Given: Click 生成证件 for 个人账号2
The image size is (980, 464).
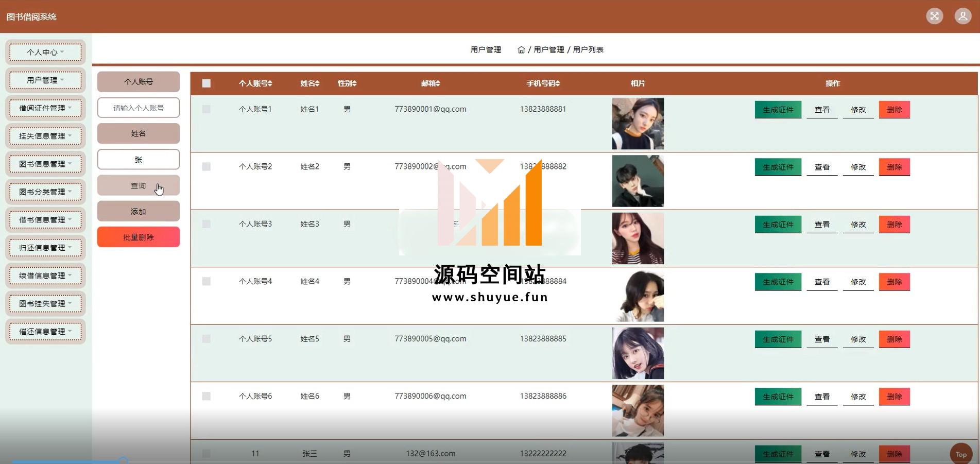Looking at the screenshot, I should pyautogui.click(x=778, y=167).
